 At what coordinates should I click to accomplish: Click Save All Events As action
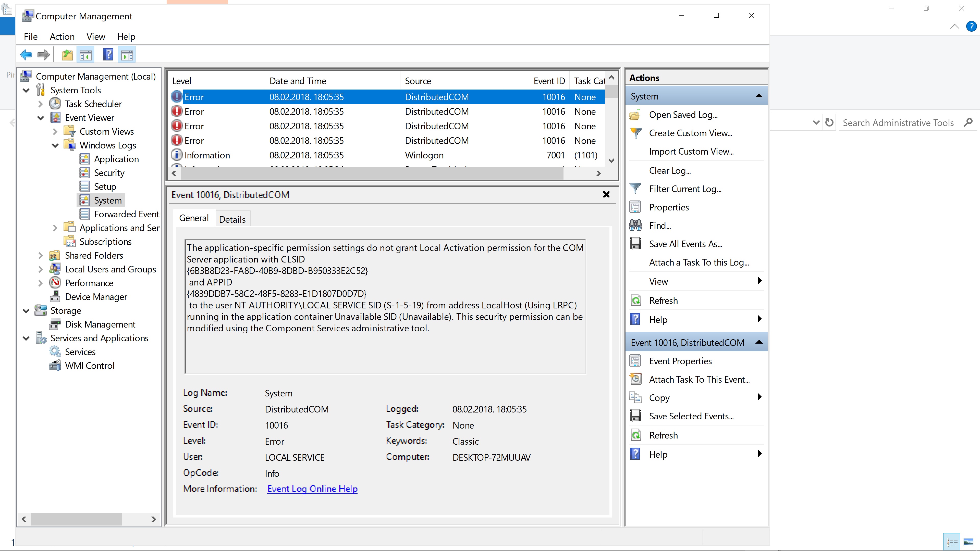[685, 244]
